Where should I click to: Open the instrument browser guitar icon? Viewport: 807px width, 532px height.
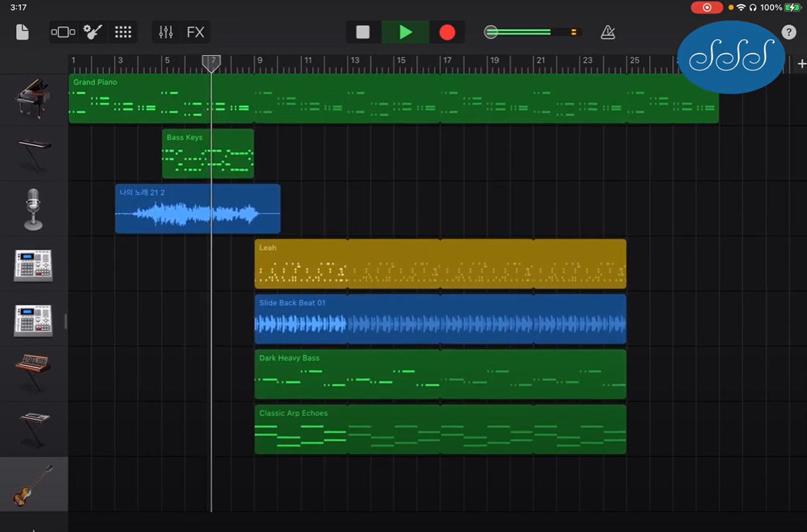[92, 32]
